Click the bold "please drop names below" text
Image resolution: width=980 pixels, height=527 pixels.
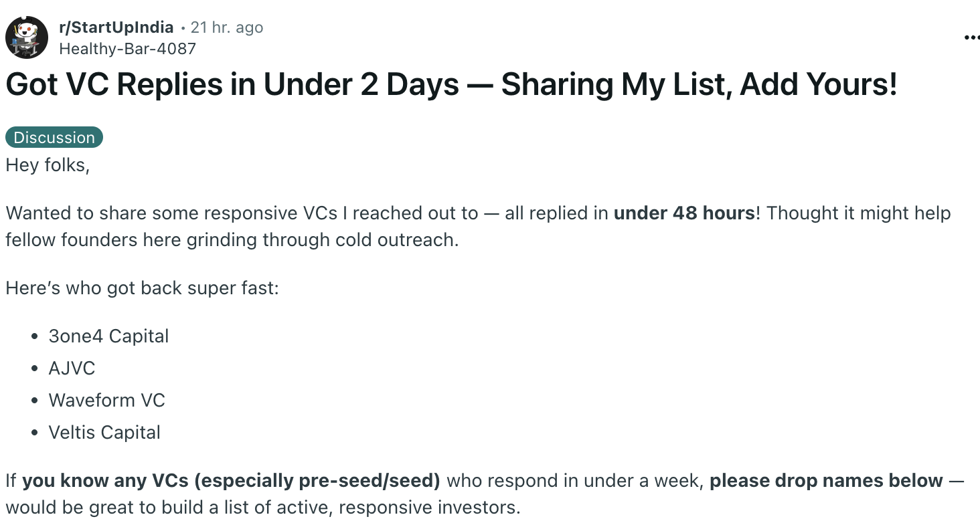tap(826, 481)
